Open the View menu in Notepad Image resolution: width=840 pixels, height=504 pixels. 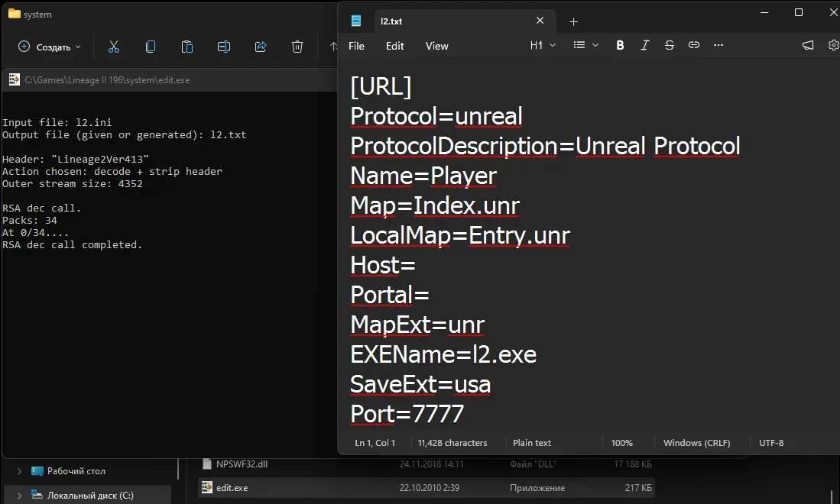(436, 46)
